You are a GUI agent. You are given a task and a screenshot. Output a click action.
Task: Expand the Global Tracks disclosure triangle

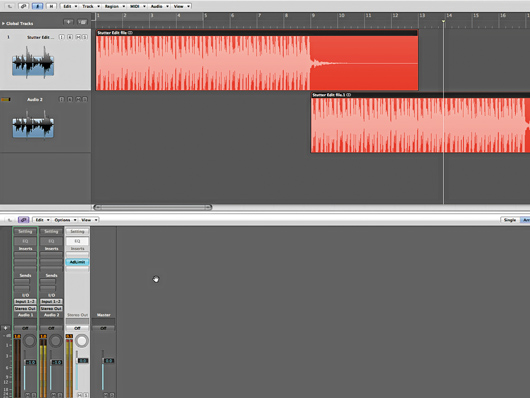[3, 23]
